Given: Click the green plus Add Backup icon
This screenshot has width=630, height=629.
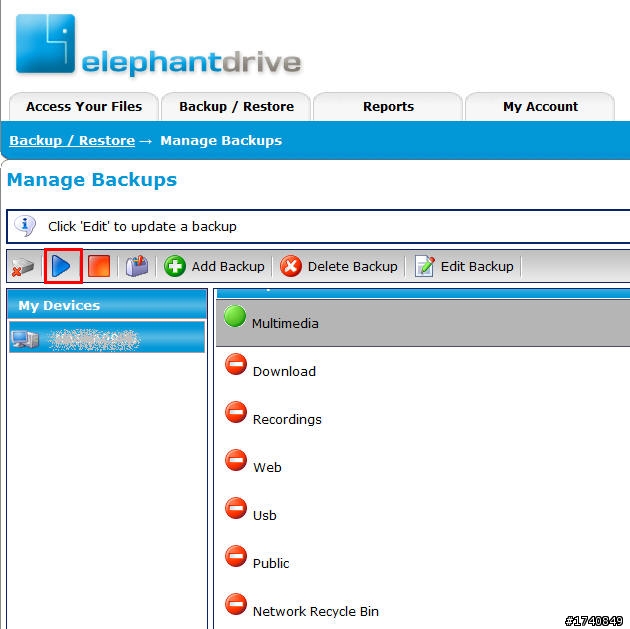Looking at the screenshot, I should [x=175, y=266].
